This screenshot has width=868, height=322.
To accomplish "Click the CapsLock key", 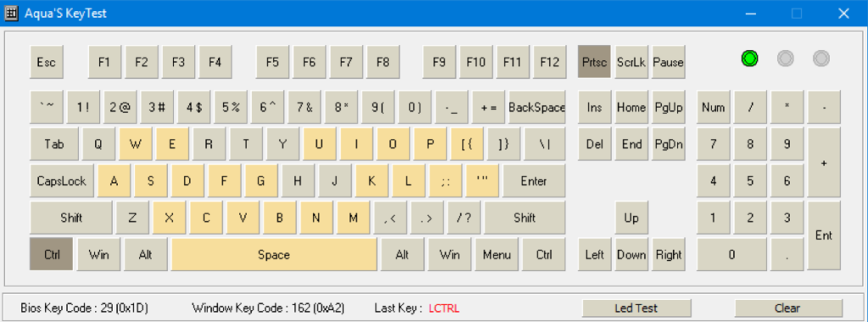I will point(62,181).
